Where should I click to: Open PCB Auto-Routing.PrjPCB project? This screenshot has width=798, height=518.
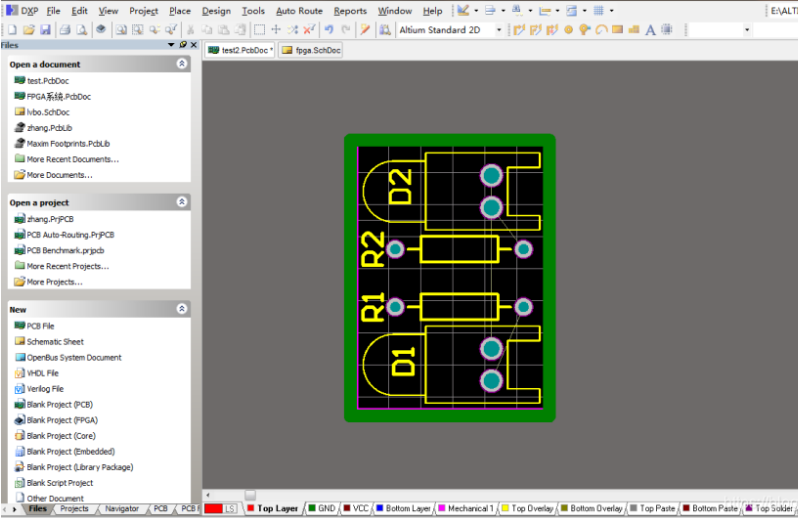tap(70, 235)
